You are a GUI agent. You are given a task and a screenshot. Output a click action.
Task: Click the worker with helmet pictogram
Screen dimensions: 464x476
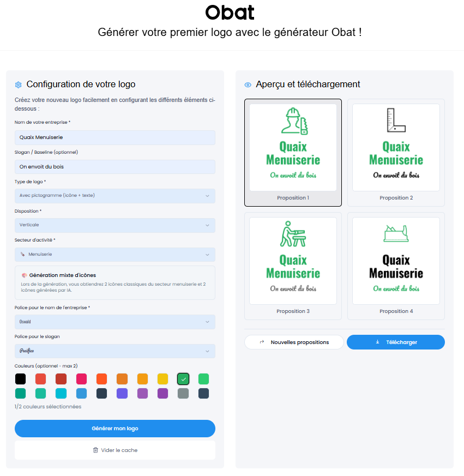point(293,121)
